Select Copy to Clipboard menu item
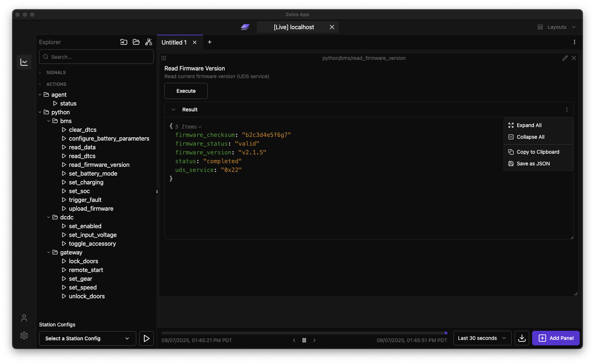The width and height of the screenshot is (595, 364). pyautogui.click(x=538, y=152)
